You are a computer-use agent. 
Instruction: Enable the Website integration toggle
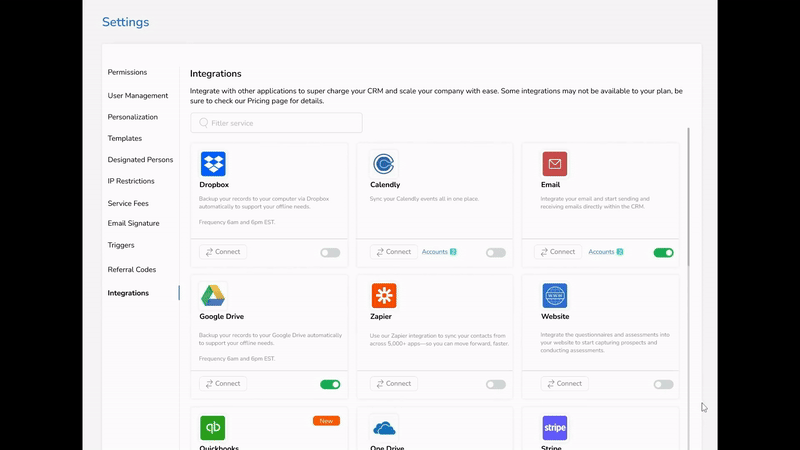(x=664, y=384)
